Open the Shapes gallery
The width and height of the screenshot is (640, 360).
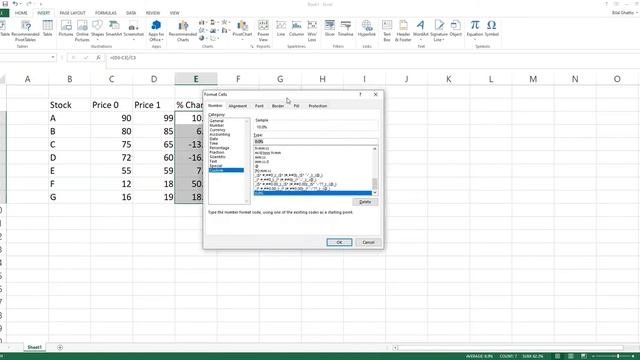pyautogui.click(x=97, y=29)
